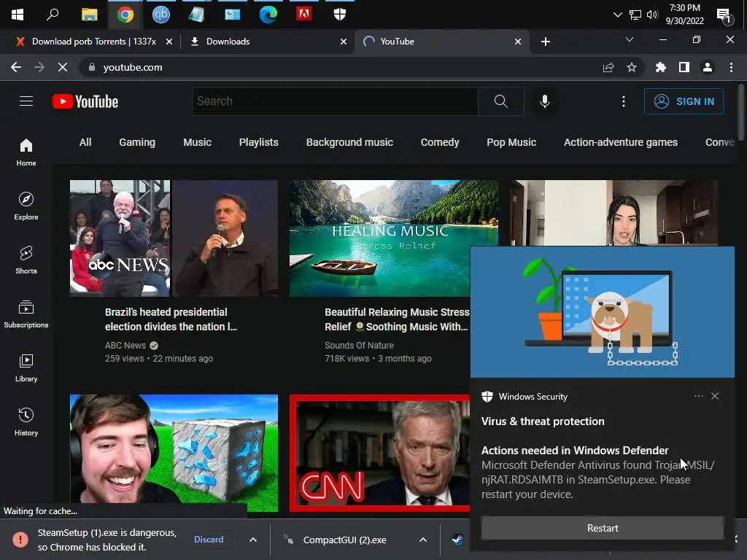Click the YouTube logo
Viewport: 747px width, 560px height.
(x=85, y=101)
